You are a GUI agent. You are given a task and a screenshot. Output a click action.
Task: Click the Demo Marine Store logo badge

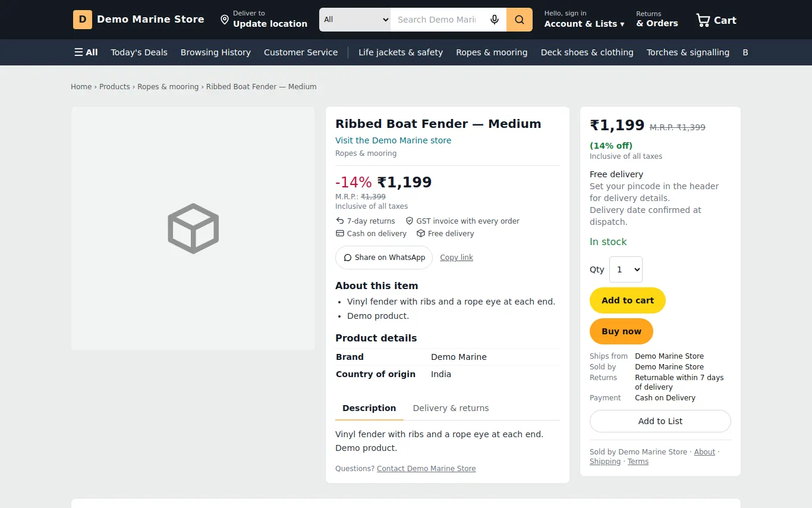[x=83, y=20]
